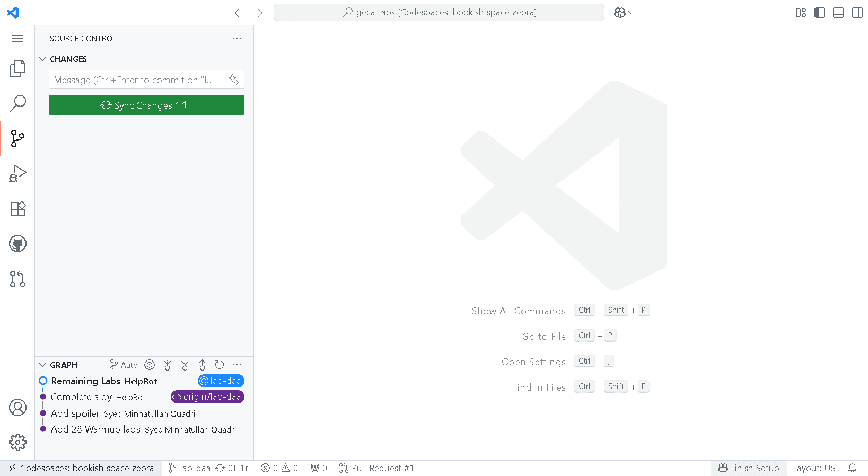Select the Add spoiler commit

coord(144,413)
